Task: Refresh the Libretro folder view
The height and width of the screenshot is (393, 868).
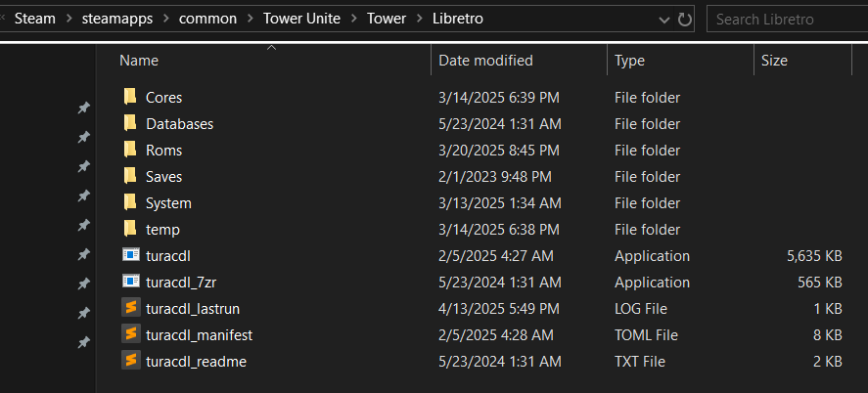Action: pos(685,20)
